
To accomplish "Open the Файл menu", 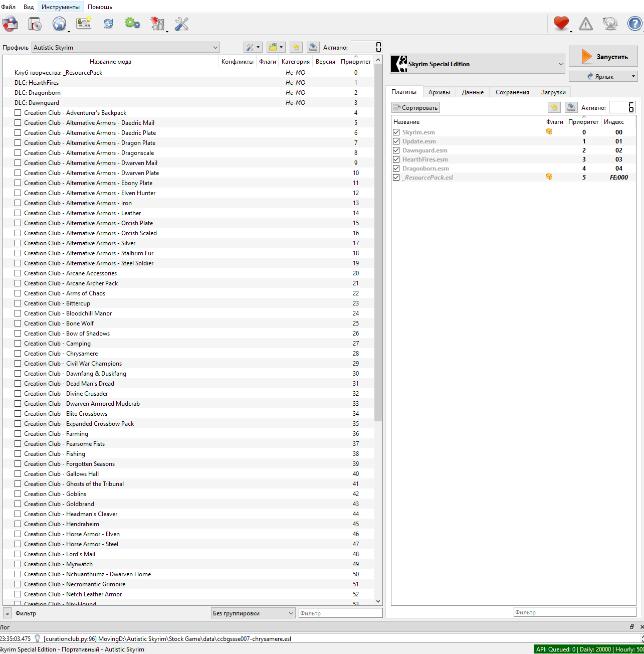I will (x=8, y=7).
